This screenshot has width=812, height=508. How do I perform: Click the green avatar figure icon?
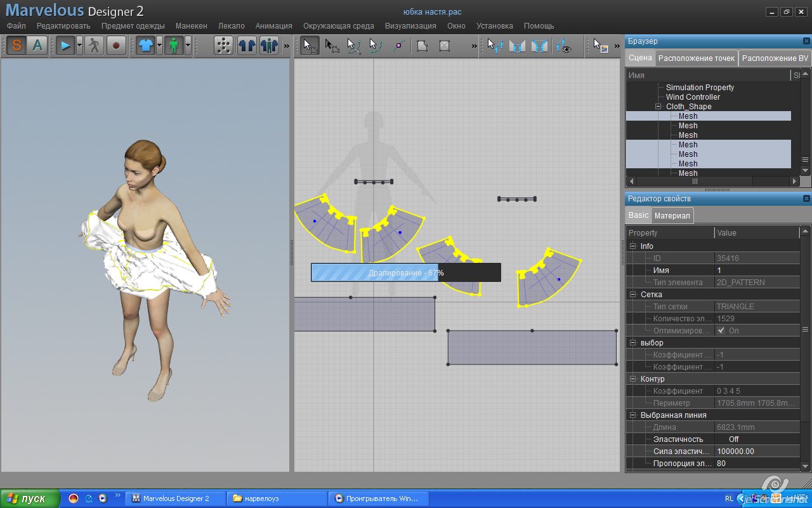tap(174, 46)
